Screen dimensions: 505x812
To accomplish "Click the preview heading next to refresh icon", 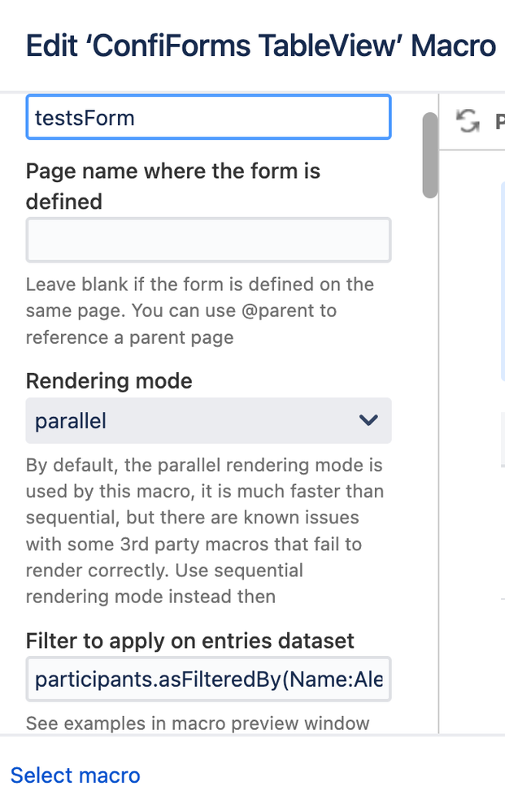I will tap(499, 122).
